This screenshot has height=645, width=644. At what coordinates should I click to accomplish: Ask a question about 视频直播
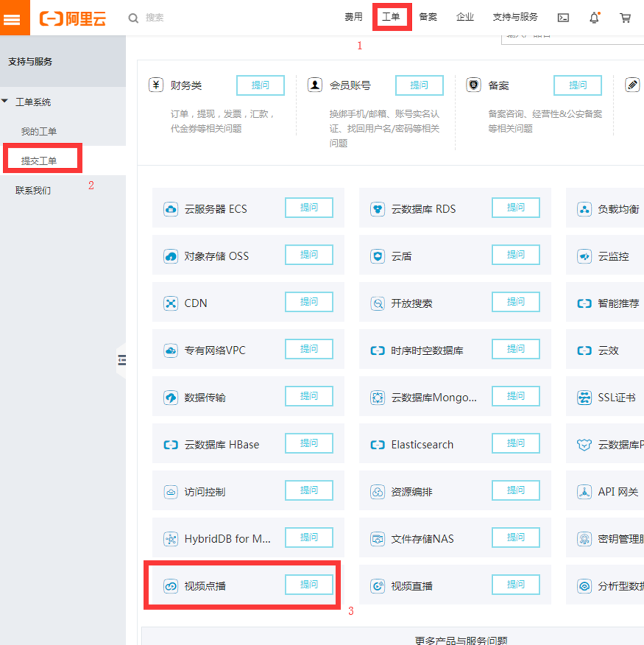[x=516, y=585]
